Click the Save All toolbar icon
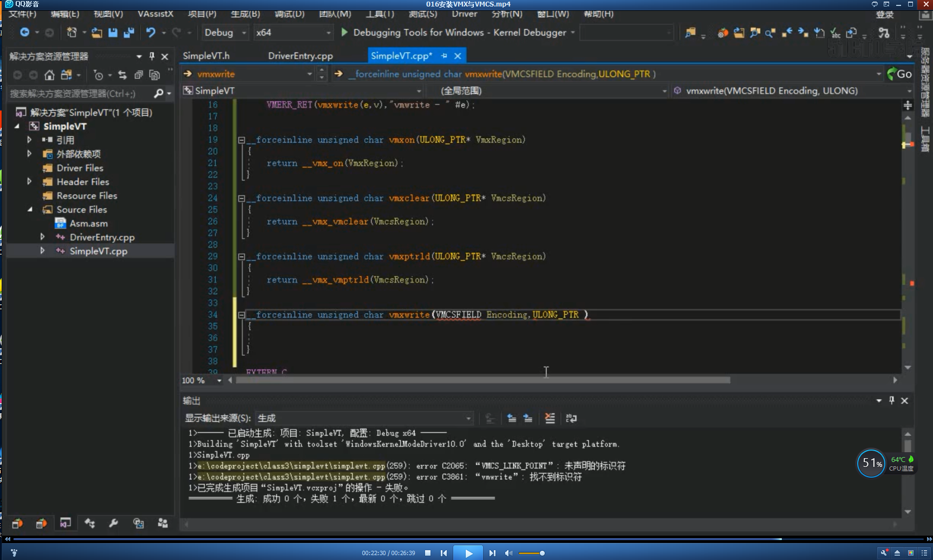Image resolution: width=933 pixels, height=560 pixels. pyautogui.click(x=129, y=32)
